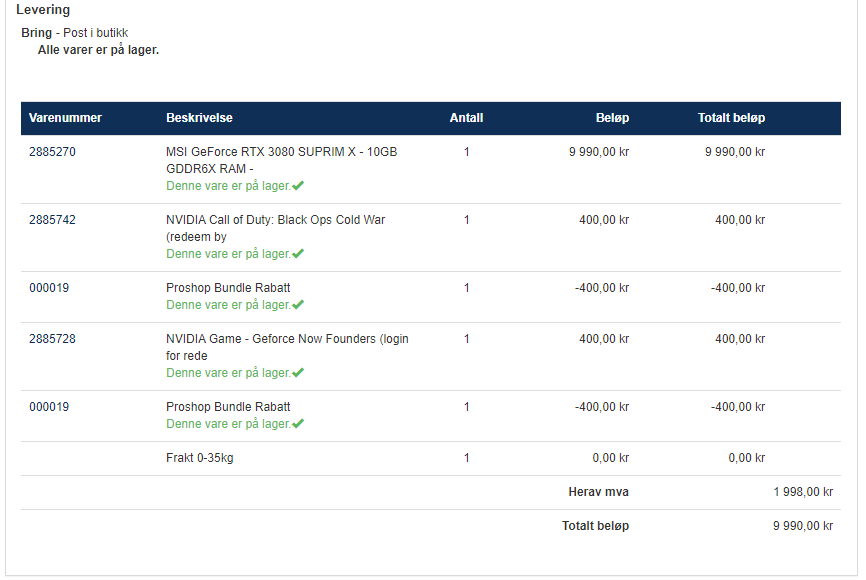The height and width of the screenshot is (580, 866).
Task: Click the Beskrivelse column header
Action: (199, 118)
